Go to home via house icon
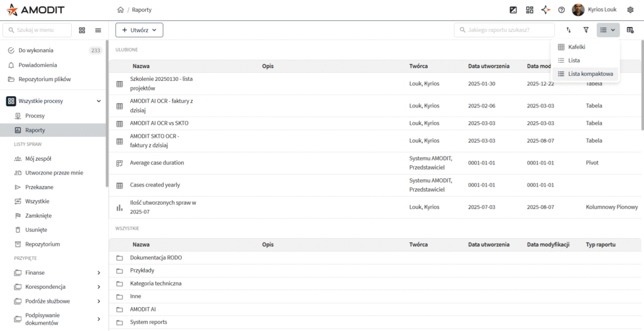The image size is (644, 331). tap(120, 10)
